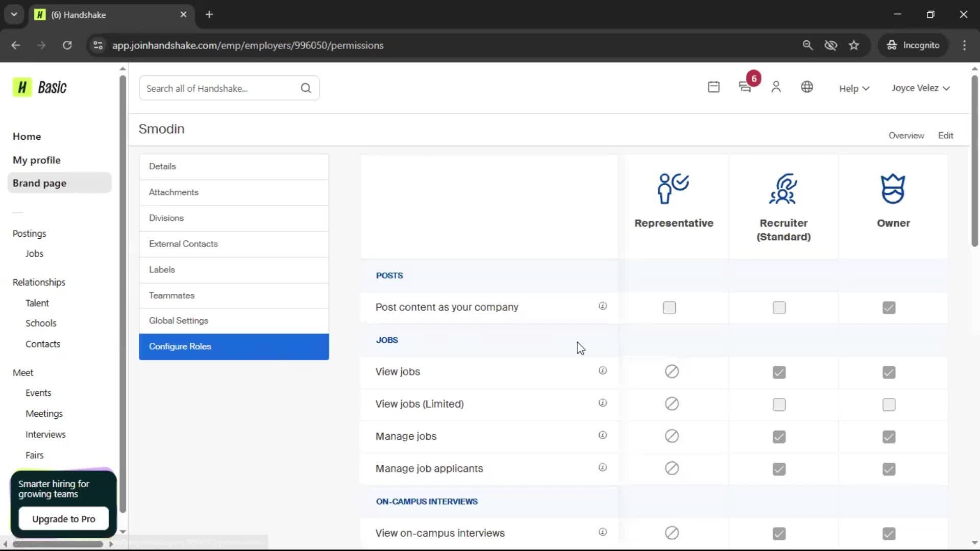This screenshot has width=980, height=551.
Task: Click the Search all of Handshake field
Action: point(229,88)
